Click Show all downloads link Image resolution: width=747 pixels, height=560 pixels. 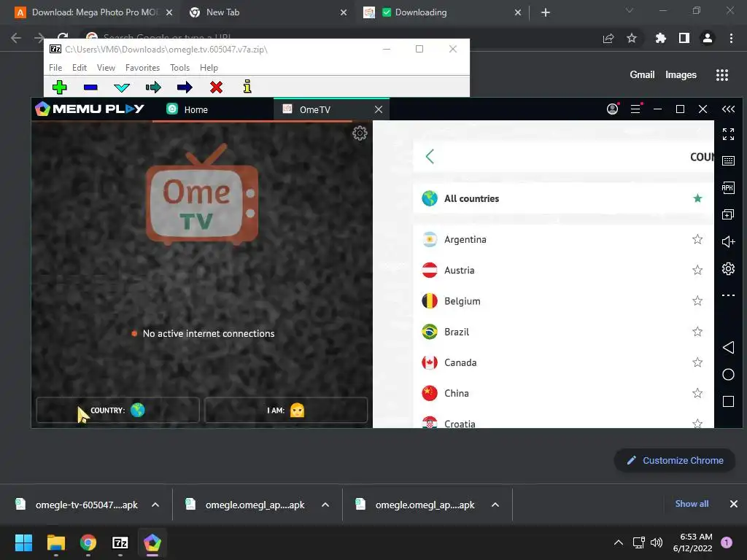tap(692, 504)
